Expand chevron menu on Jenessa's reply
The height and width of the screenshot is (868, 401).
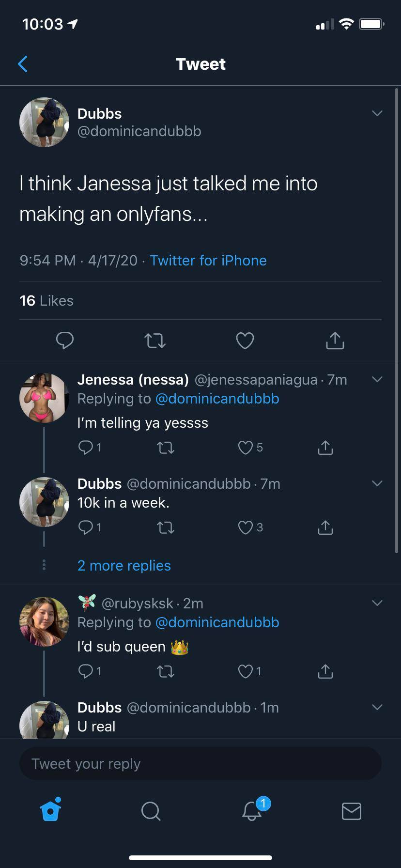377,379
